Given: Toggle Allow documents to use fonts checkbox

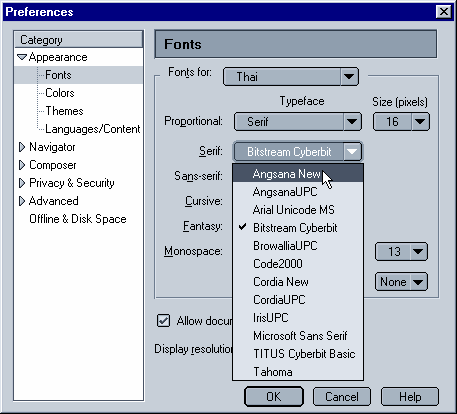Looking at the screenshot, I should tap(163, 321).
